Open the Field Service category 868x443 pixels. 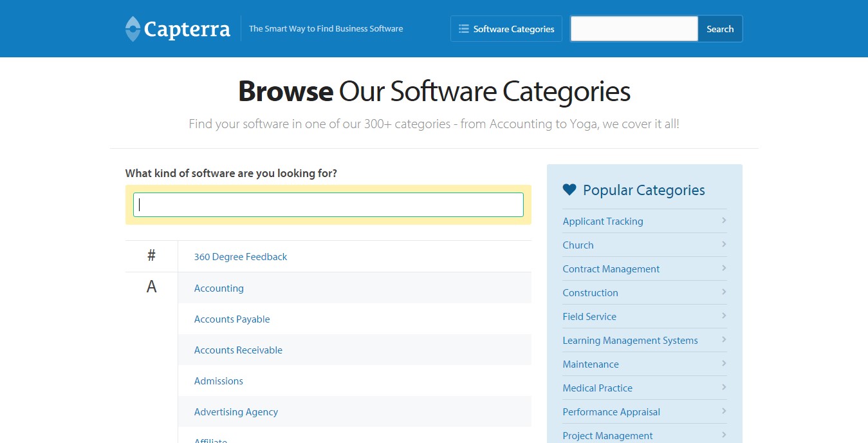589,316
